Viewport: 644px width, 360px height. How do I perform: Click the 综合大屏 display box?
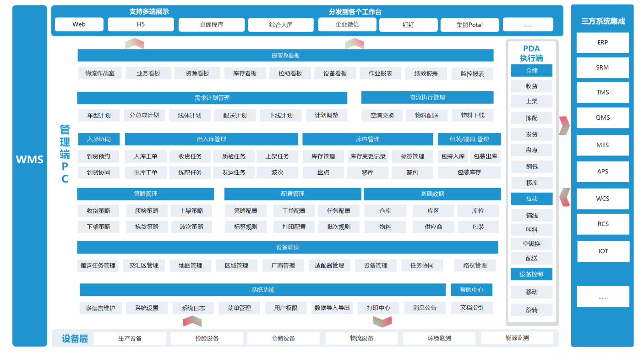(281, 25)
